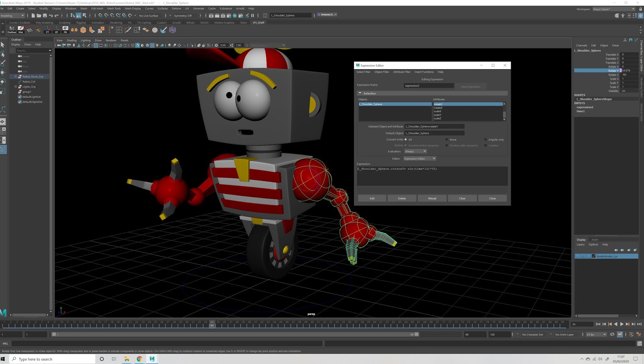Select the All radio button for Convert Units
This screenshot has width=644, height=364.
(406, 139)
